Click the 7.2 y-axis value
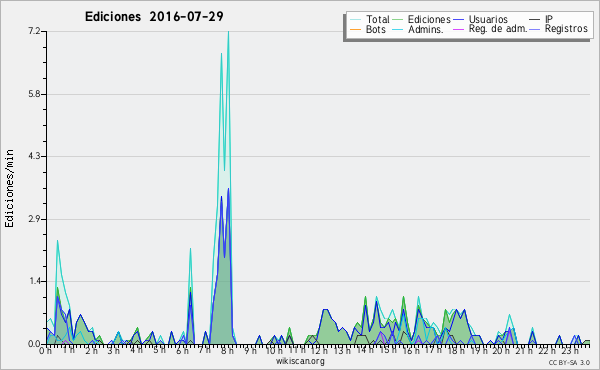Viewport: 600px width, 370px height. tap(34, 31)
